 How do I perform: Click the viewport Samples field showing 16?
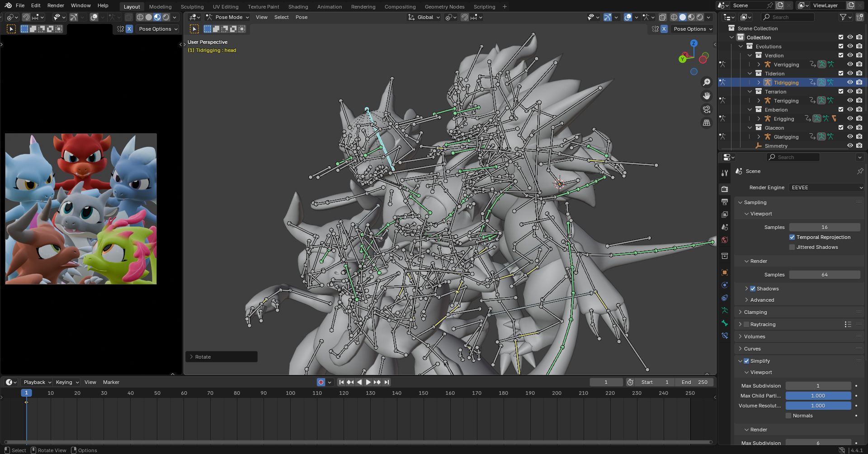825,227
